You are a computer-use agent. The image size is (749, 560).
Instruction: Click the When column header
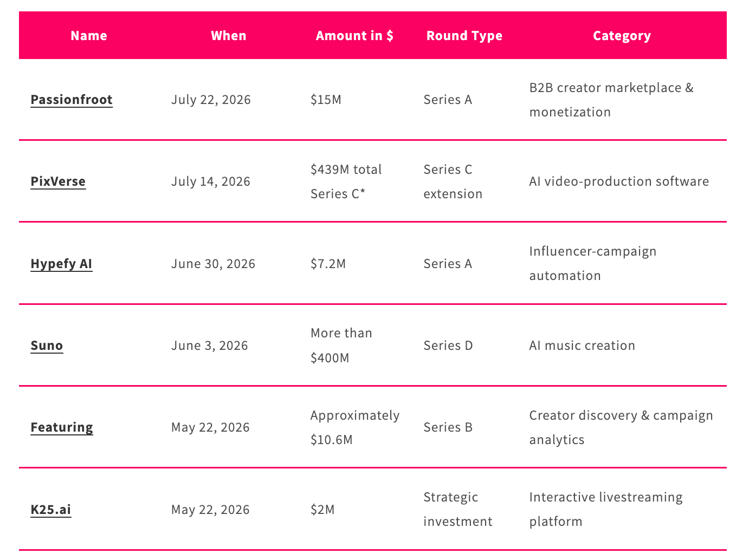coord(229,36)
